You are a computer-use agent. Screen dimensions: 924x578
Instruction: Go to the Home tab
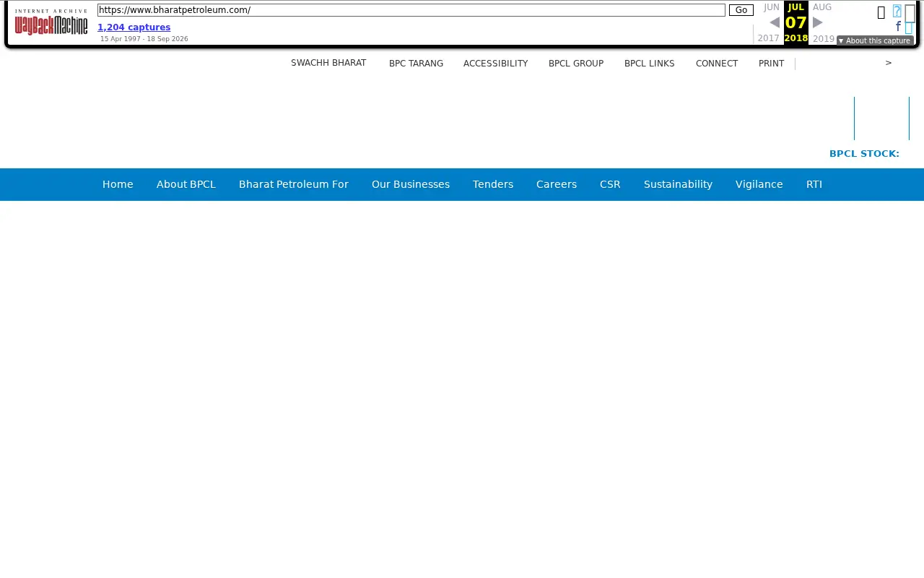(118, 184)
